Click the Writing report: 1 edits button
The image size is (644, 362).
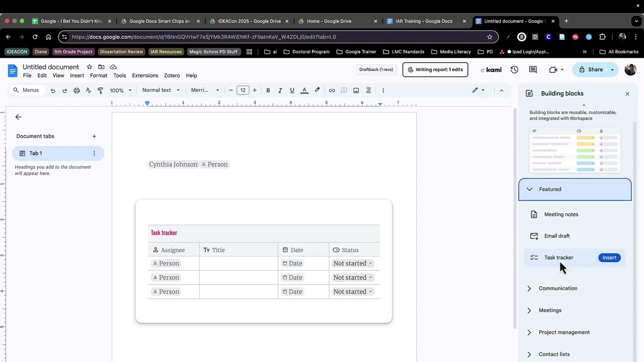[x=435, y=69]
